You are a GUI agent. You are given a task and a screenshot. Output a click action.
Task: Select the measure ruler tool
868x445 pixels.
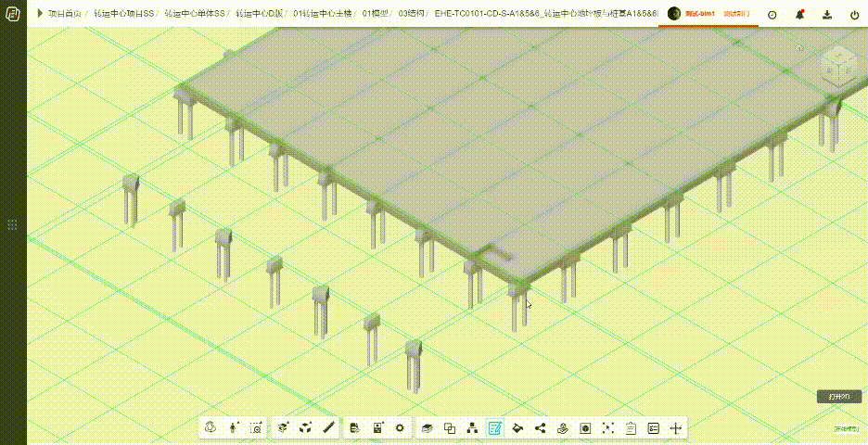click(328, 428)
